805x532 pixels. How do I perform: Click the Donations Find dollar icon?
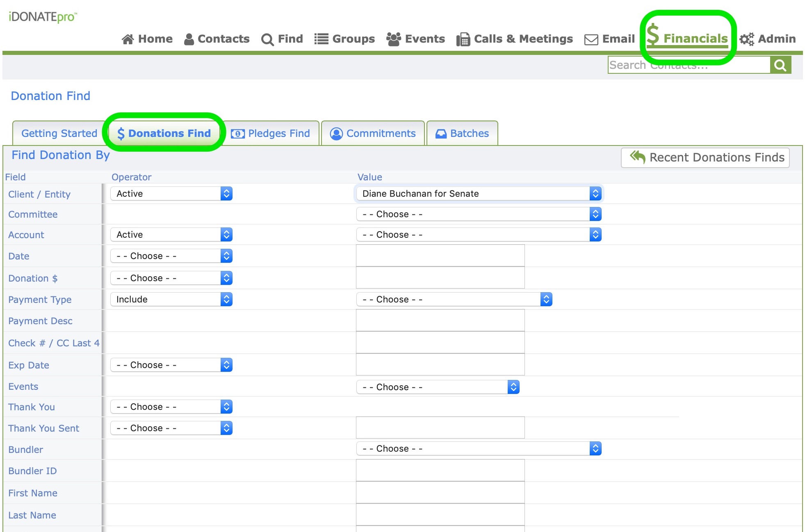[x=121, y=134]
